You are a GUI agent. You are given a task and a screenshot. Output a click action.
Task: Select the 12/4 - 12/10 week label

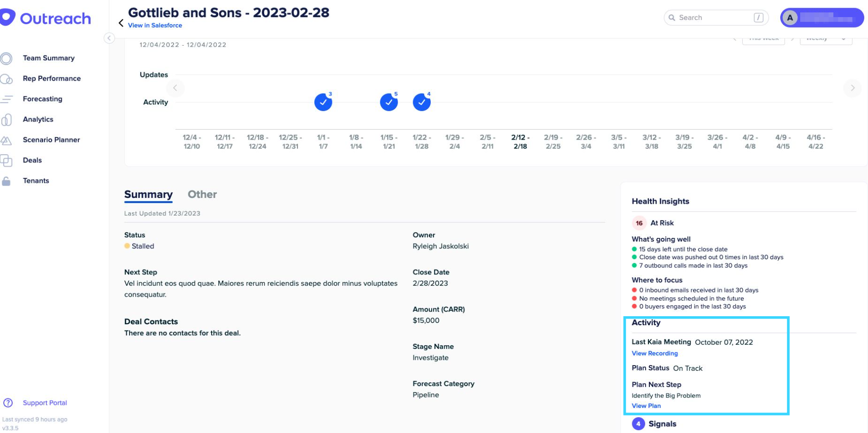coord(192,141)
